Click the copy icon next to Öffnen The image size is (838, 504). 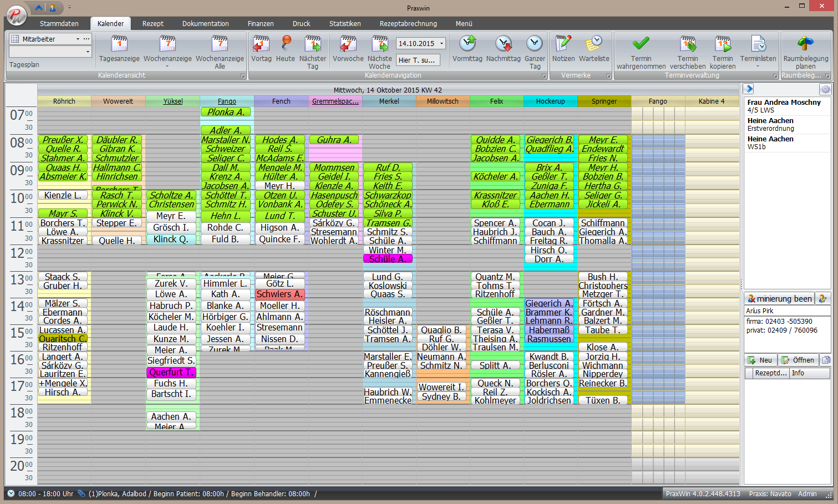click(x=826, y=360)
